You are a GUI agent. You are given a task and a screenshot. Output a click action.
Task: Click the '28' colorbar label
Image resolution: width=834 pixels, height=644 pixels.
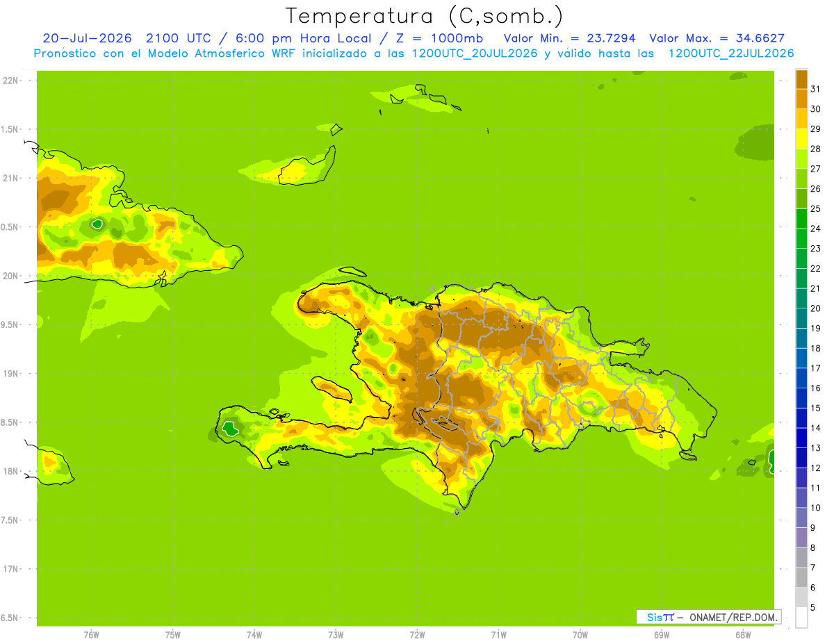click(x=815, y=149)
